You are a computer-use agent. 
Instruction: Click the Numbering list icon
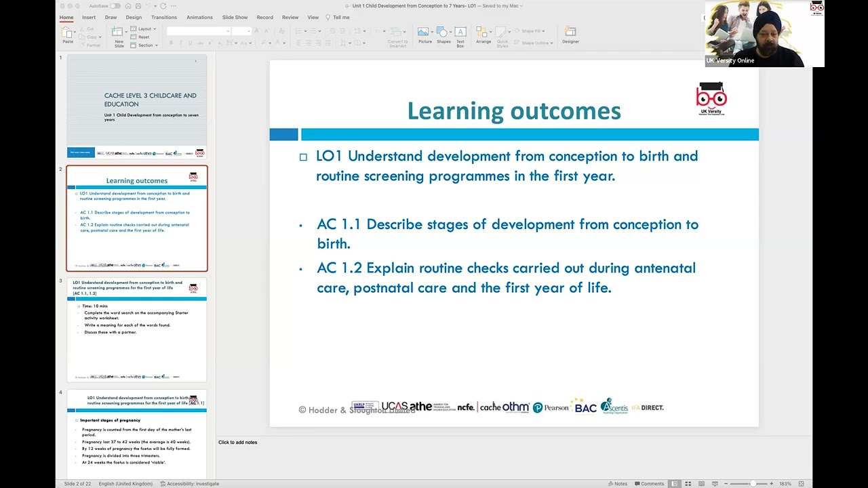(x=313, y=31)
